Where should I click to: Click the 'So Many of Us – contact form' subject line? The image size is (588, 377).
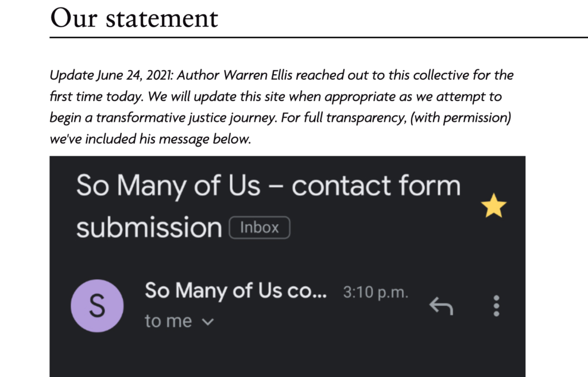tap(268, 186)
